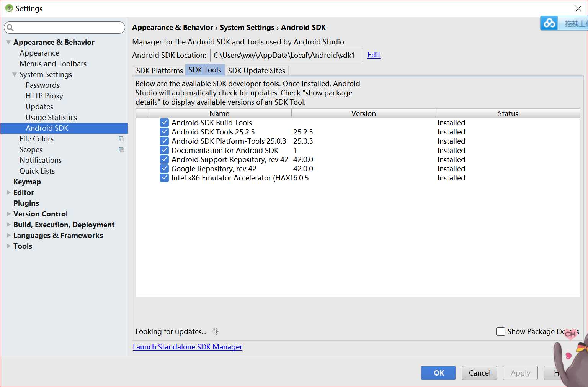Click the search magnifier icon in settings
Viewport: 588px width, 387px height.
click(10, 28)
